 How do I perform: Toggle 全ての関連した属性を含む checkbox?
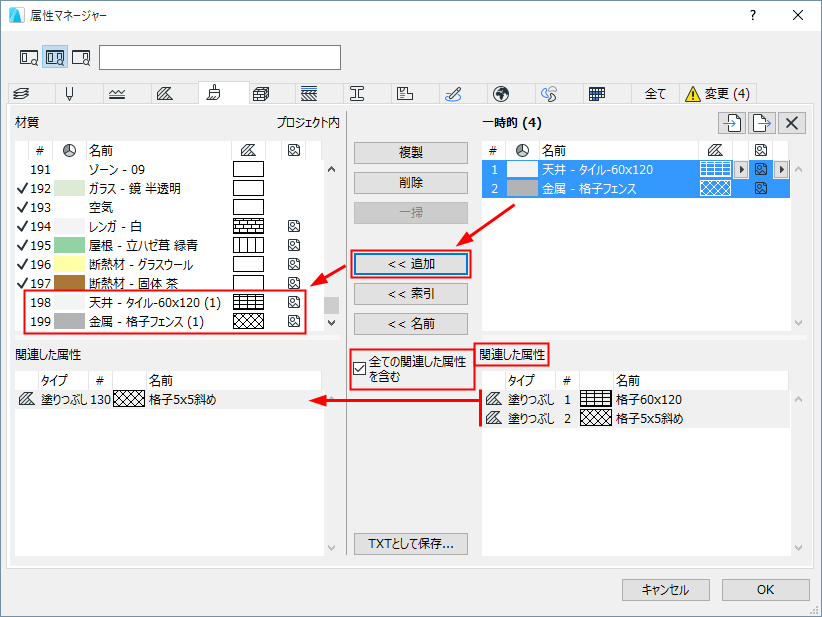[360, 369]
